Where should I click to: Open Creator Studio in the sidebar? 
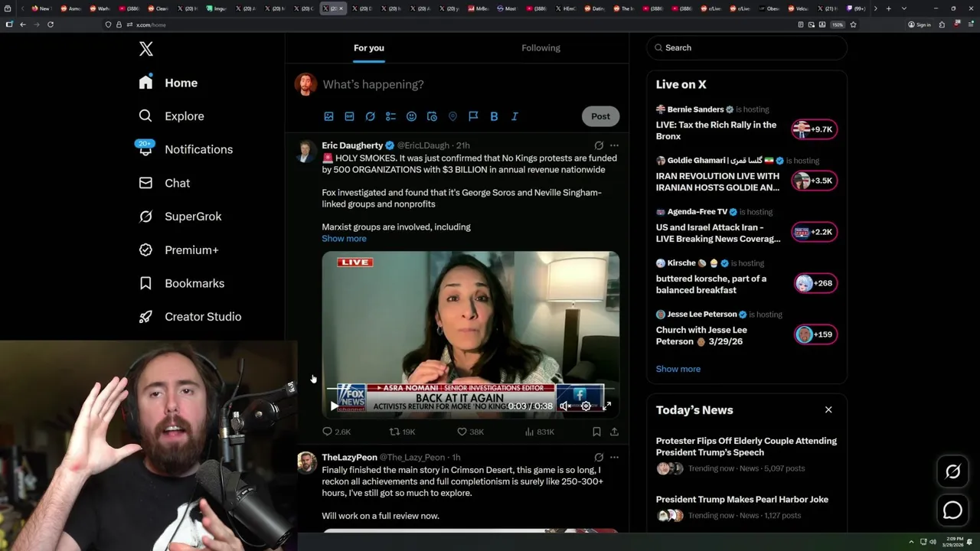[x=190, y=317]
